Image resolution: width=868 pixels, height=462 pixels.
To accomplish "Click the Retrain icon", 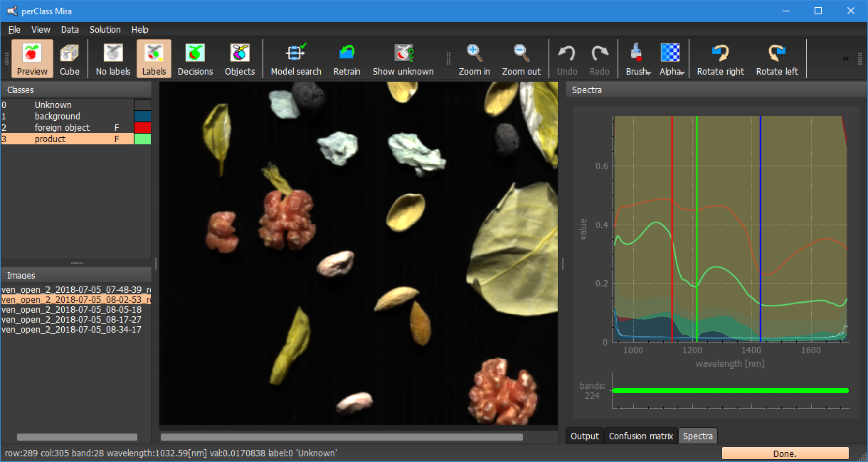I will [x=346, y=59].
